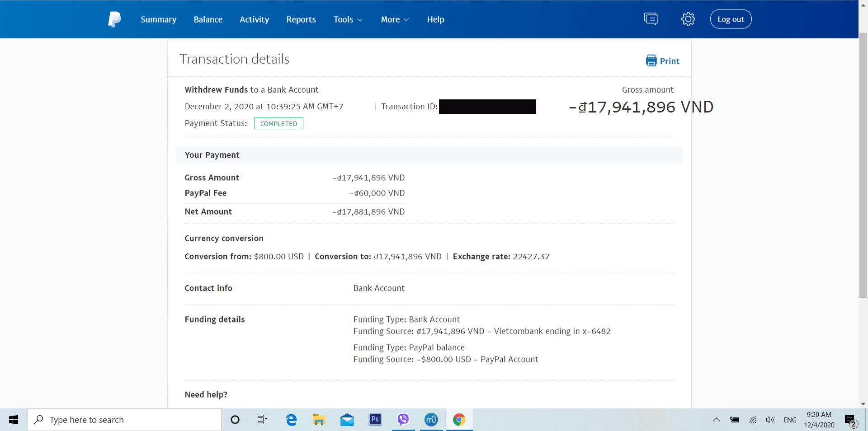
Task: Open Photoshop from the taskbar
Action: 375,420
